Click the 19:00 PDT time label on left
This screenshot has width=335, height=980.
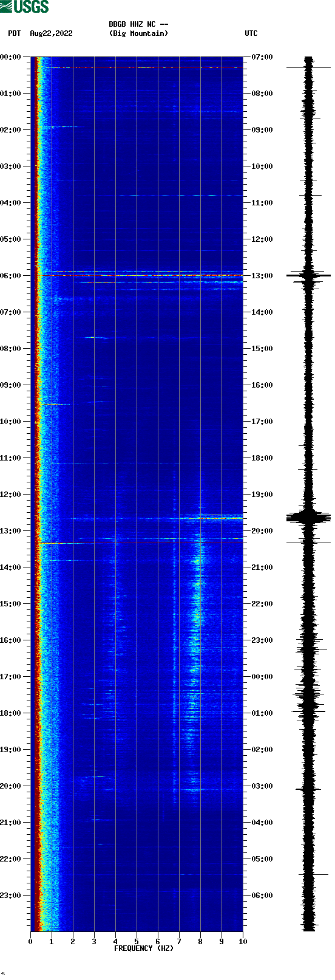click(x=11, y=750)
